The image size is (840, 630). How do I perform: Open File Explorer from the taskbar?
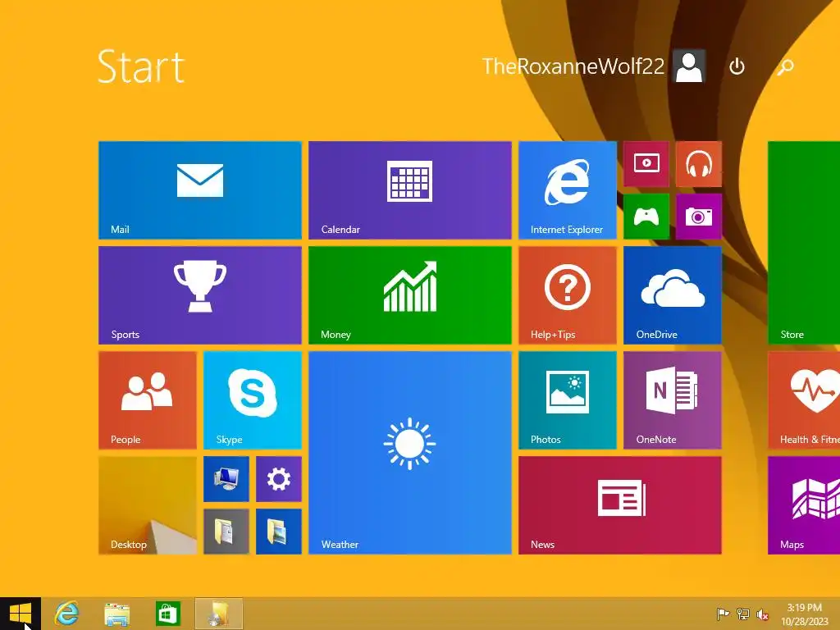[x=116, y=614]
